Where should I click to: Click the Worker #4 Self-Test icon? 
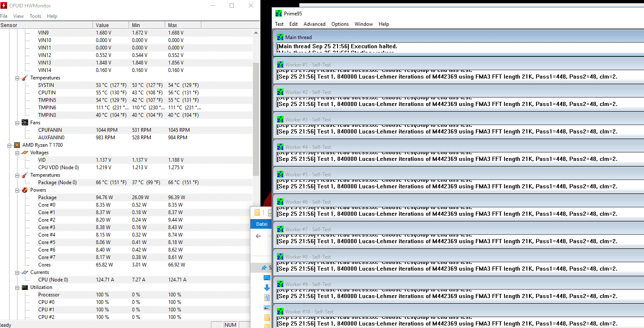point(280,147)
